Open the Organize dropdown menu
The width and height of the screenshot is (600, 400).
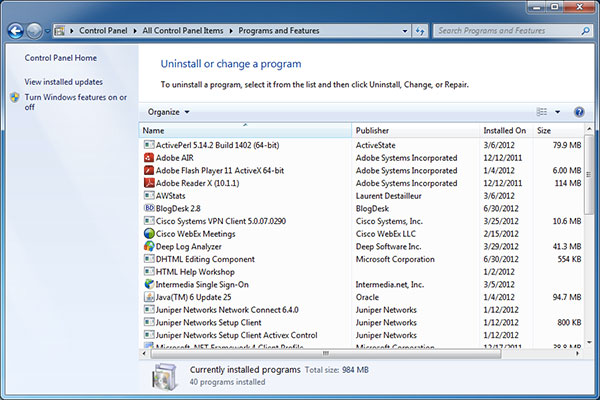click(x=168, y=112)
